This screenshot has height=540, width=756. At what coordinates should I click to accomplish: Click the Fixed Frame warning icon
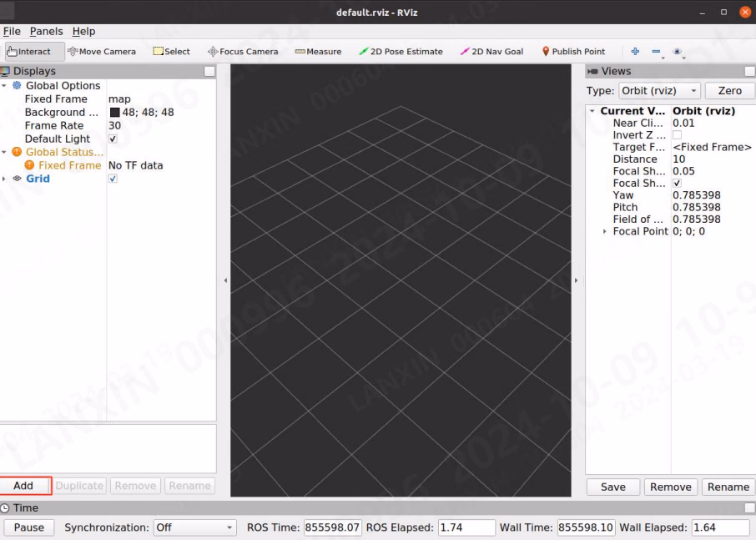point(29,165)
